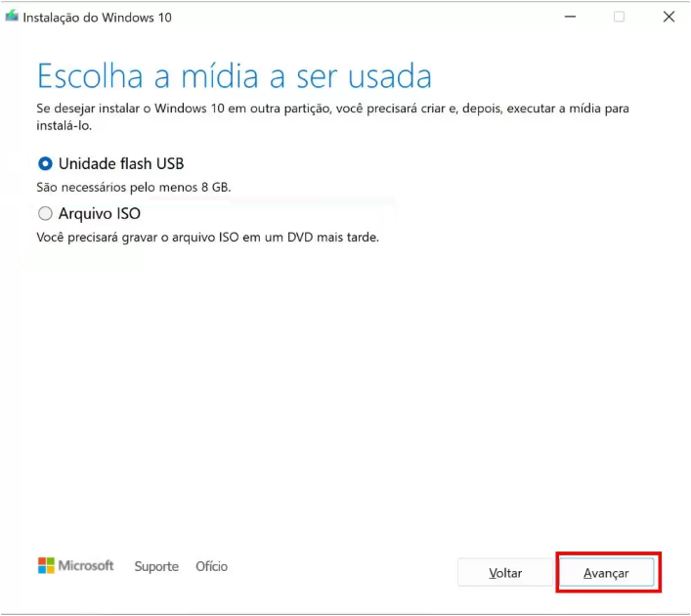691x616 pixels.
Task: Minimize the Instalação do Windows 10 window
Action: click(x=570, y=17)
